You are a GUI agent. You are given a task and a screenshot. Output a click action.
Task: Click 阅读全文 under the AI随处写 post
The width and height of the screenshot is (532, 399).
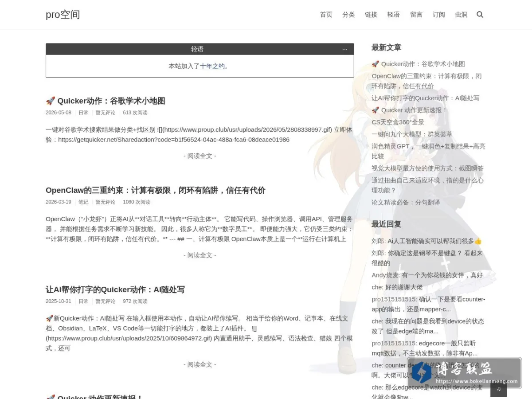[x=200, y=364]
